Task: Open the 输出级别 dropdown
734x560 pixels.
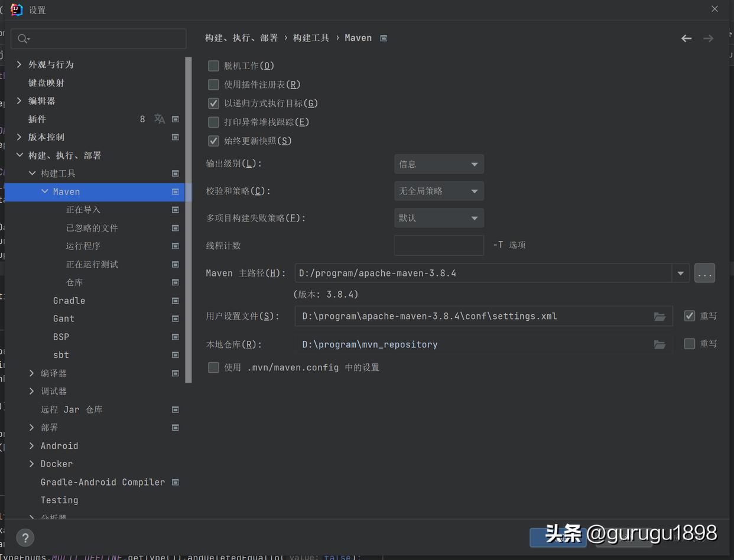Action: tap(439, 164)
